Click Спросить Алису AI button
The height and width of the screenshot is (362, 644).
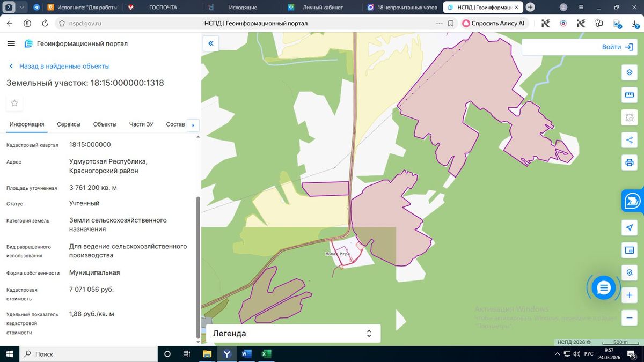click(x=494, y=23)
